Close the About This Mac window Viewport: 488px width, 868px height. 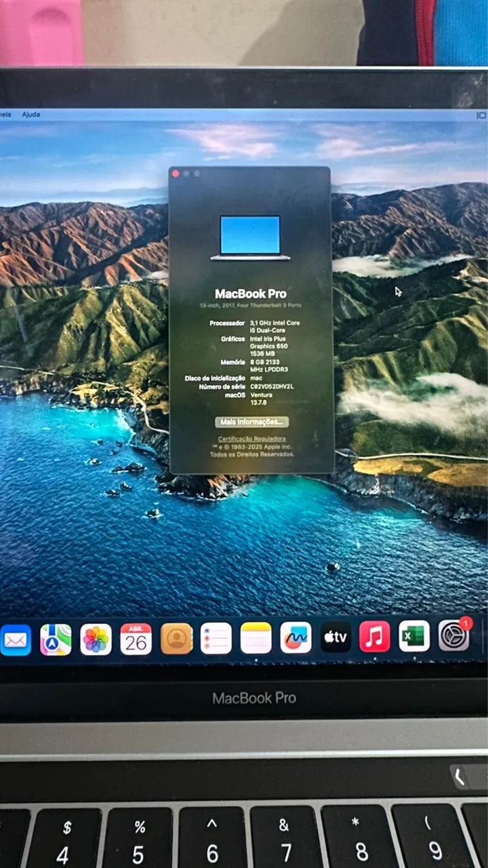tap(176, 174)
